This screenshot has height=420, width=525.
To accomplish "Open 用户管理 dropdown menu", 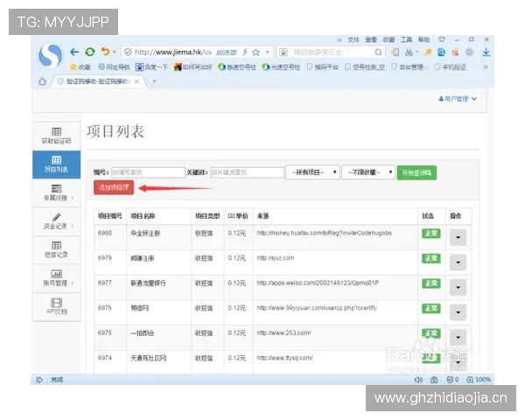I will [458, 99].
